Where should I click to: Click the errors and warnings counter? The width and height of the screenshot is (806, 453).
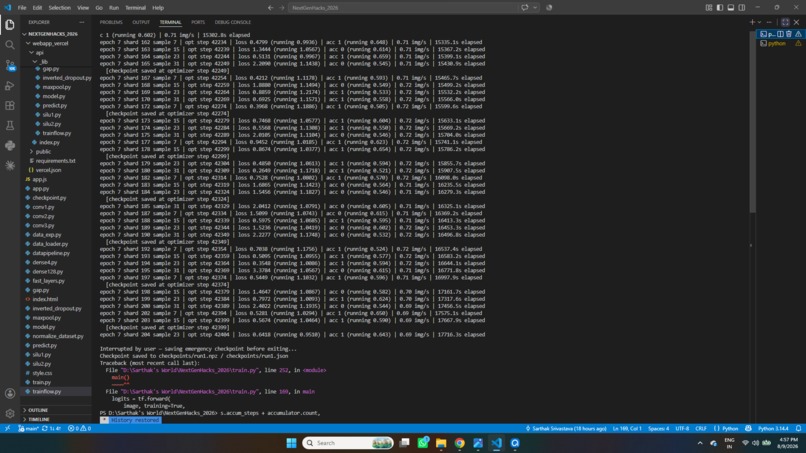(79, 428)
